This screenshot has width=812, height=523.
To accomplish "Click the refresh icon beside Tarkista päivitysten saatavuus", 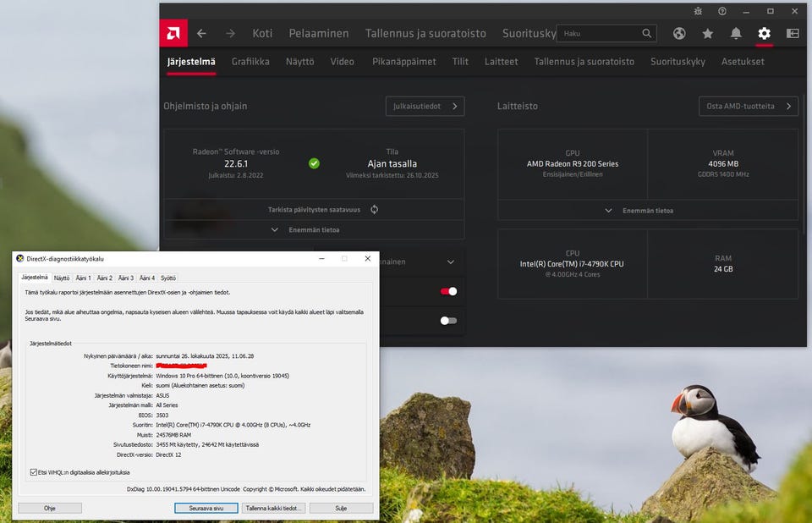I will (x=375, y=209).
